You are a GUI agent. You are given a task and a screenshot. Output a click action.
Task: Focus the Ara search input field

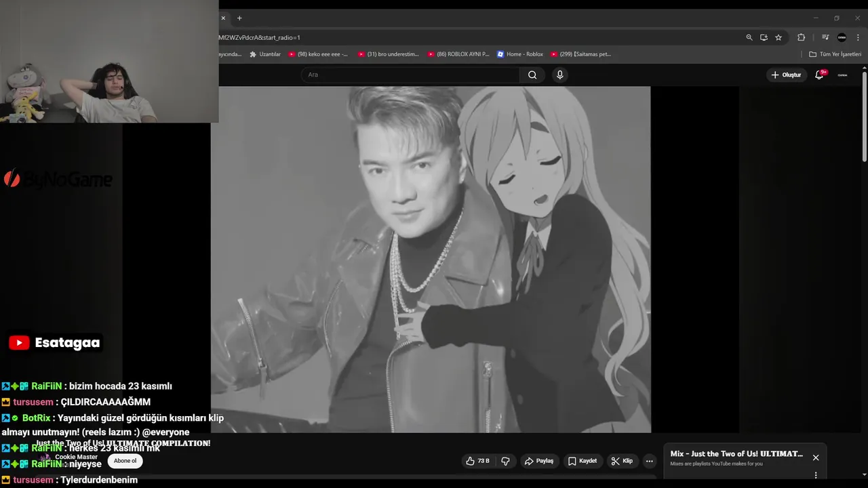tap(410, 75)
